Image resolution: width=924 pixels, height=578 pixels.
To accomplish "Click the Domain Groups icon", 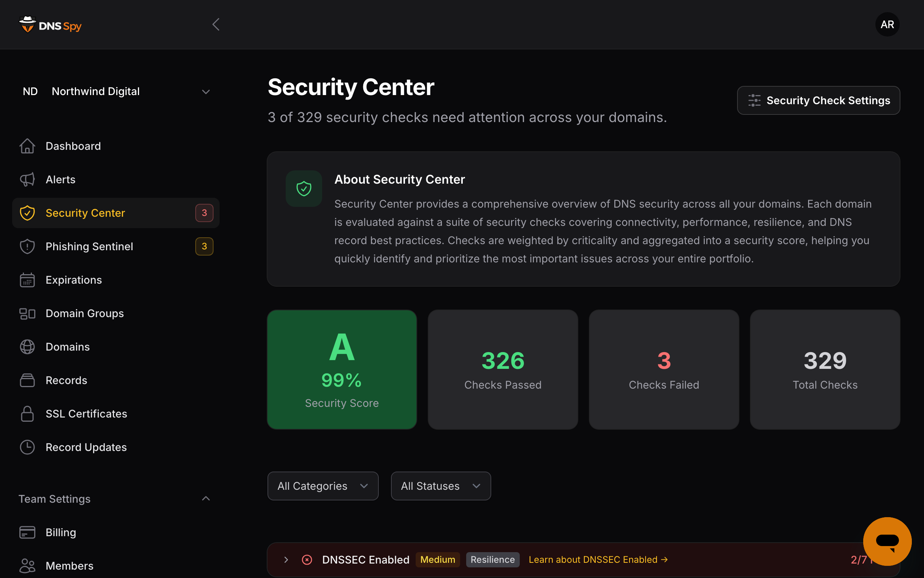I will coord(27,313).
